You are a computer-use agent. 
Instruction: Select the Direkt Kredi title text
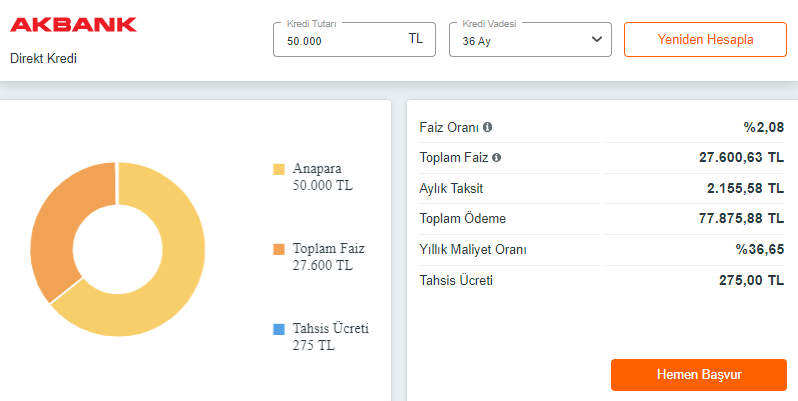tap(43, 58)
